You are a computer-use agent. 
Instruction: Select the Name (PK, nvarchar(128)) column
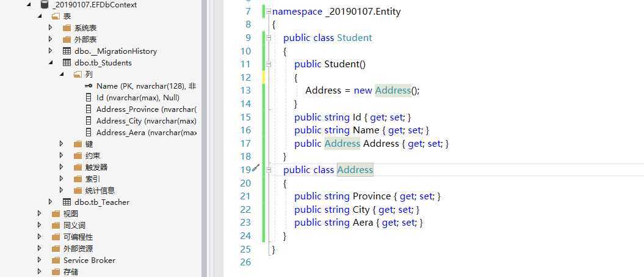pyautogui.click(x=147, y=86)
